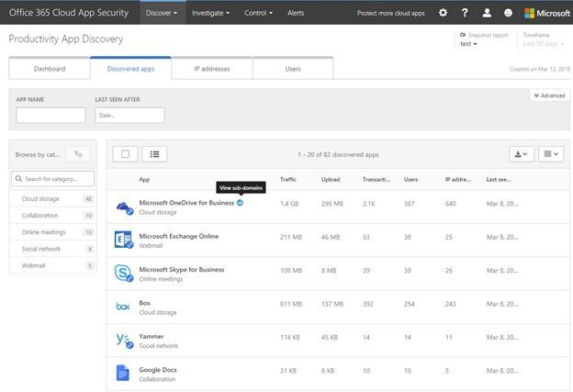Click Protect more cloud apps link
Screen dimensions: 573x392
pos(390,13)
